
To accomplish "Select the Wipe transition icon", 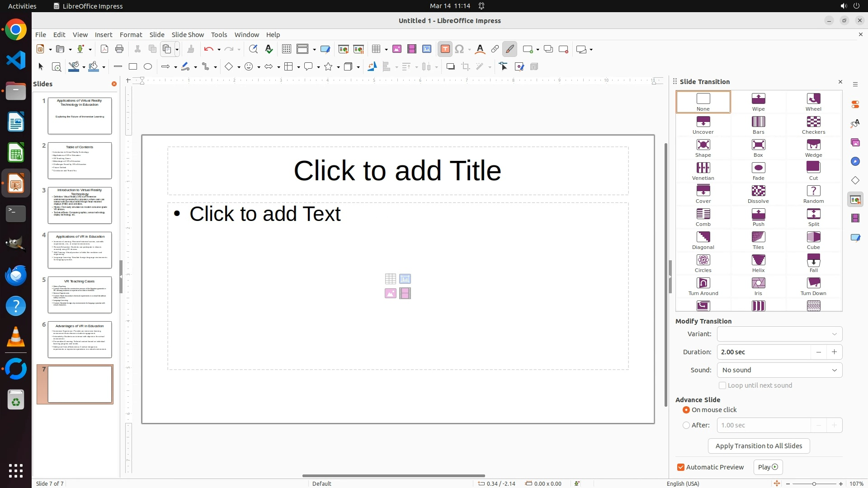I will 758,102.
